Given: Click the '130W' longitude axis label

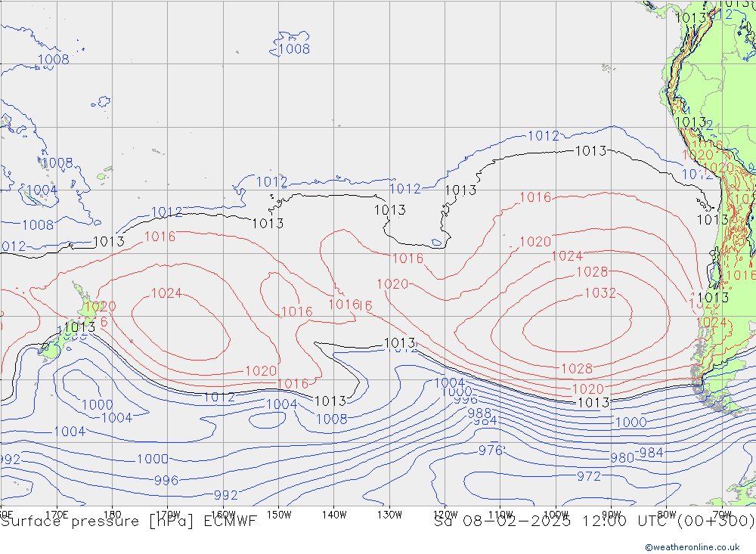Looking at the screenshot, I should 389,515.
